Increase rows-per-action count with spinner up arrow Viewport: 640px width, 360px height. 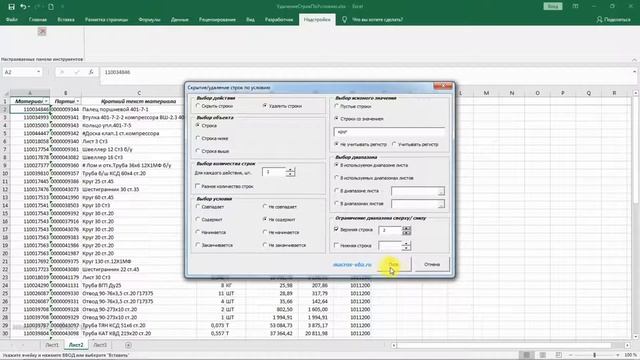coord(290,170)
